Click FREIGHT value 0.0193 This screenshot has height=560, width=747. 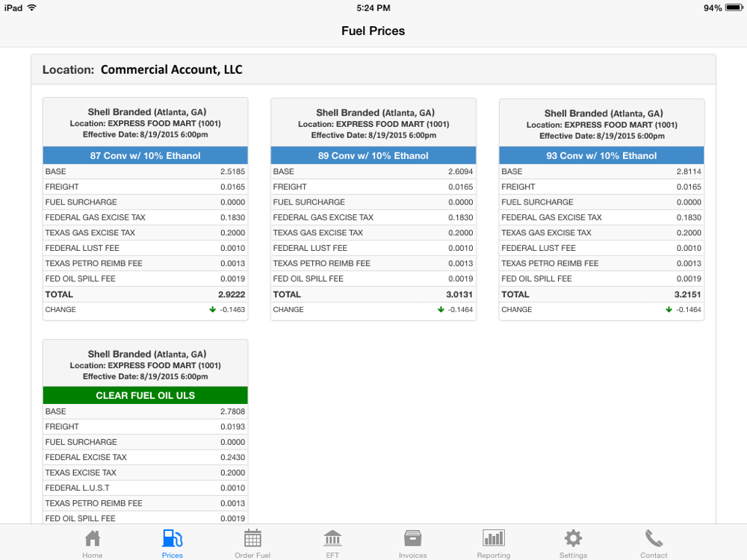click(232, 426)
